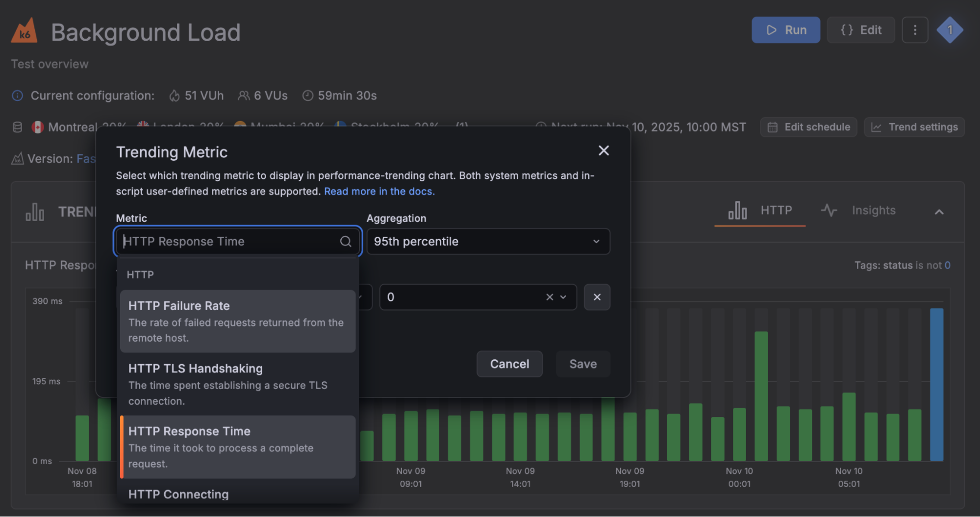Switch to the Insights tab
Screen dimensions: 980x517
click(874, 210)
